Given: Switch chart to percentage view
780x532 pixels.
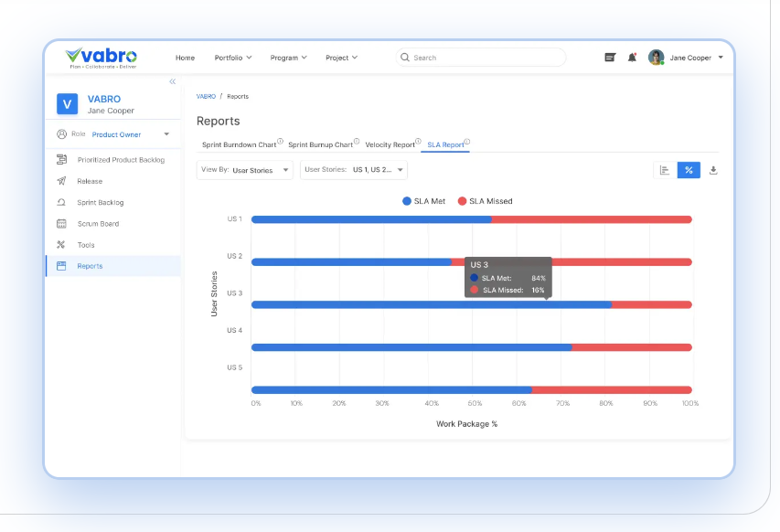Looking at the screenshot, I should (x=689, y=170).
